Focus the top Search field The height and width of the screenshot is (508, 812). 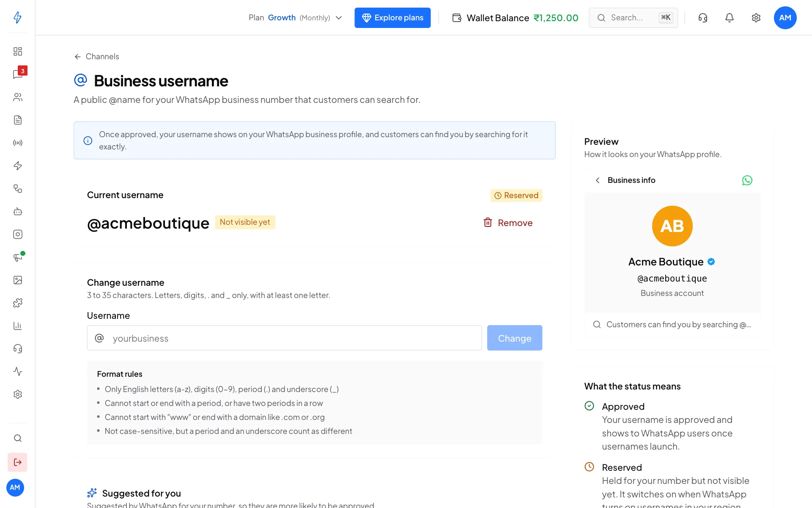click(x=633, y=18)
